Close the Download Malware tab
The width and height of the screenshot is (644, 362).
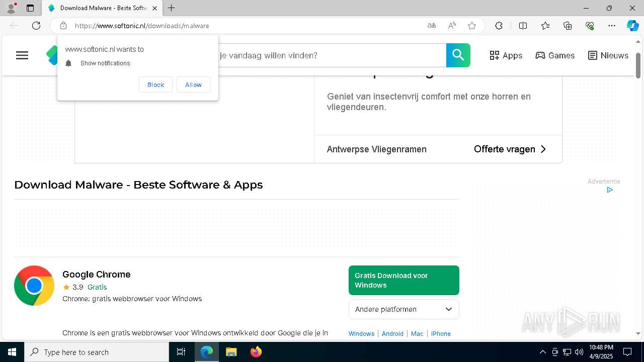point(154,8)
